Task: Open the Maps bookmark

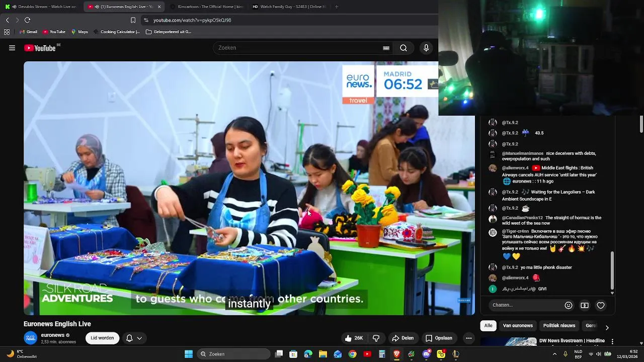Action: click(79, 32)
